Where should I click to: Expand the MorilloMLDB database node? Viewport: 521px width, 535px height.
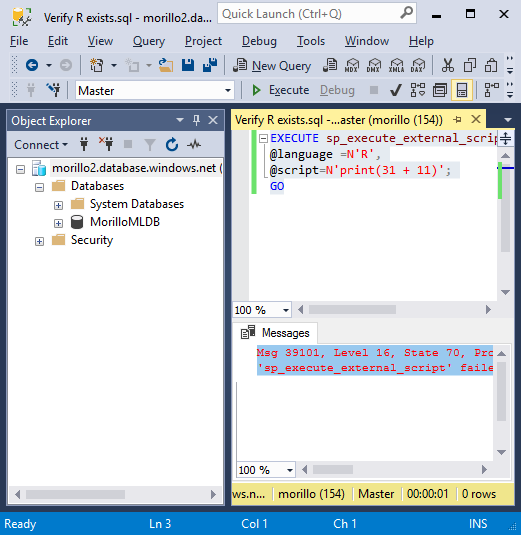58,223
